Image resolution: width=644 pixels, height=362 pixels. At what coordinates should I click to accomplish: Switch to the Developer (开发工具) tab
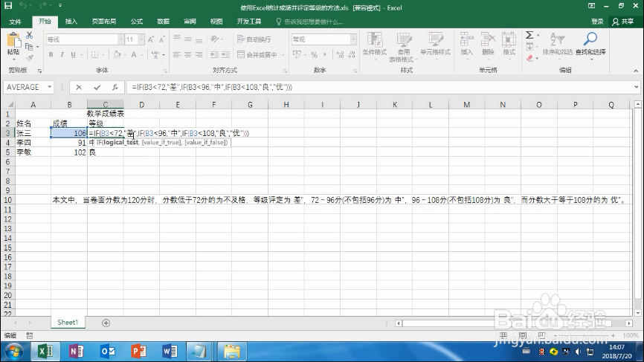pyautogui.click(x=249, y=22)
